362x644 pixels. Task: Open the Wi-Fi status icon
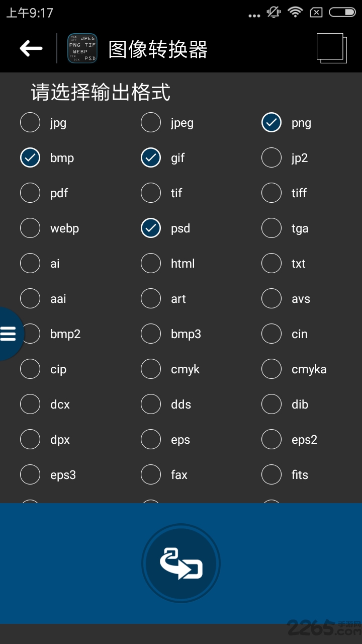coord(295,12)
